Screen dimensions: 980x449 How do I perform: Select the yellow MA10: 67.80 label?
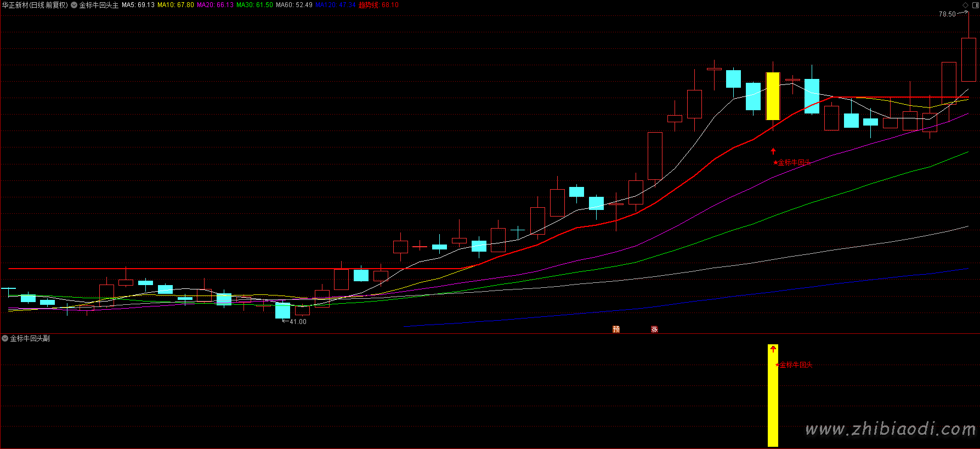coord(175,5)
